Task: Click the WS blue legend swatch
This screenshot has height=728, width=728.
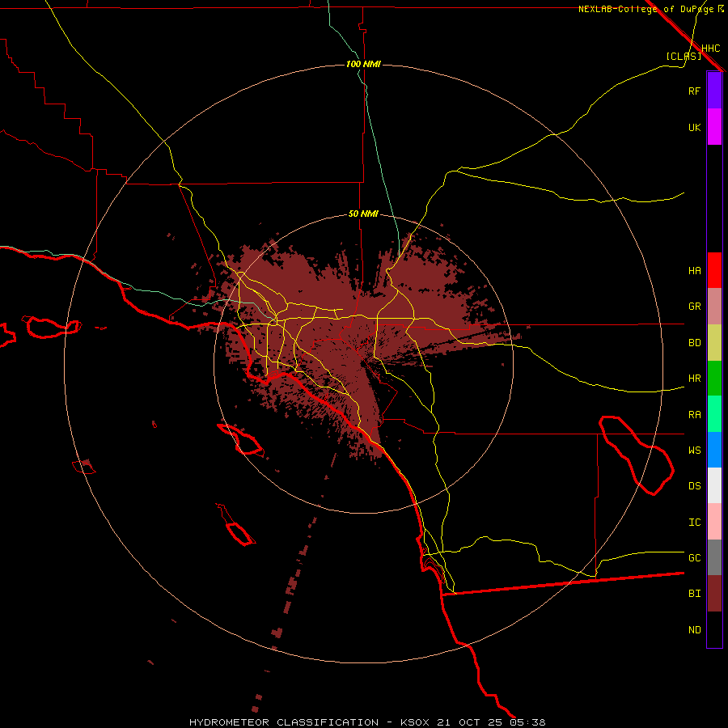Action: pyautogui.click(x=714, y=450)
